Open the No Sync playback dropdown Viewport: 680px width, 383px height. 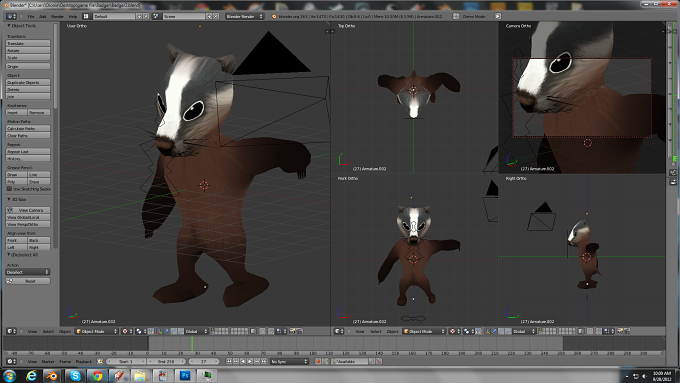pyautogui.click(x=289, y=361)
